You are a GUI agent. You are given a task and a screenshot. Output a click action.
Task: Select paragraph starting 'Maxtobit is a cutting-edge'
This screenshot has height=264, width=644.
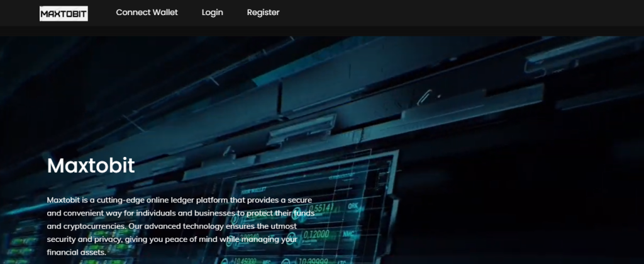pos(180,226)
